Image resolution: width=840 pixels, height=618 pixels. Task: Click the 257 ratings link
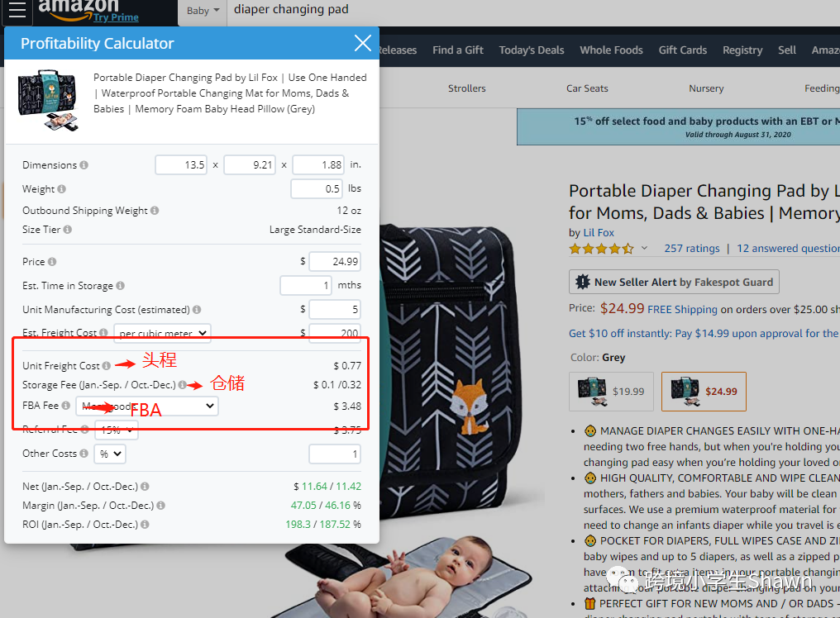coord(692,249)
